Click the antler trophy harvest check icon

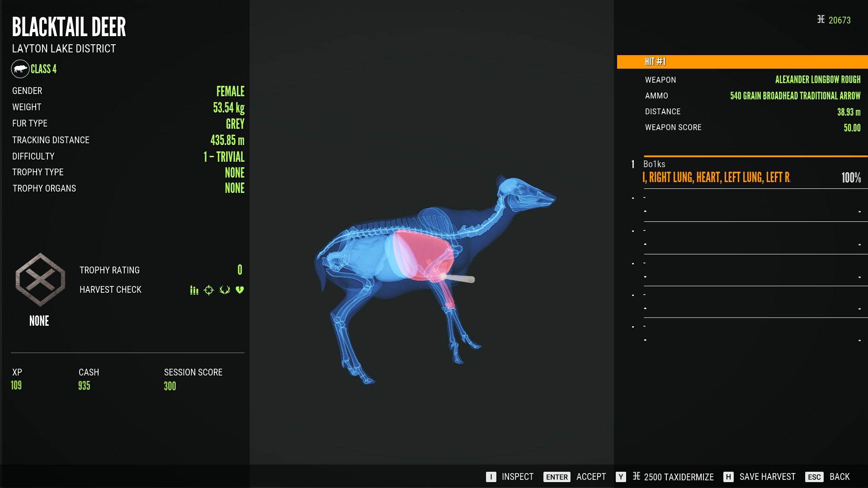click(x=225, y=290)
